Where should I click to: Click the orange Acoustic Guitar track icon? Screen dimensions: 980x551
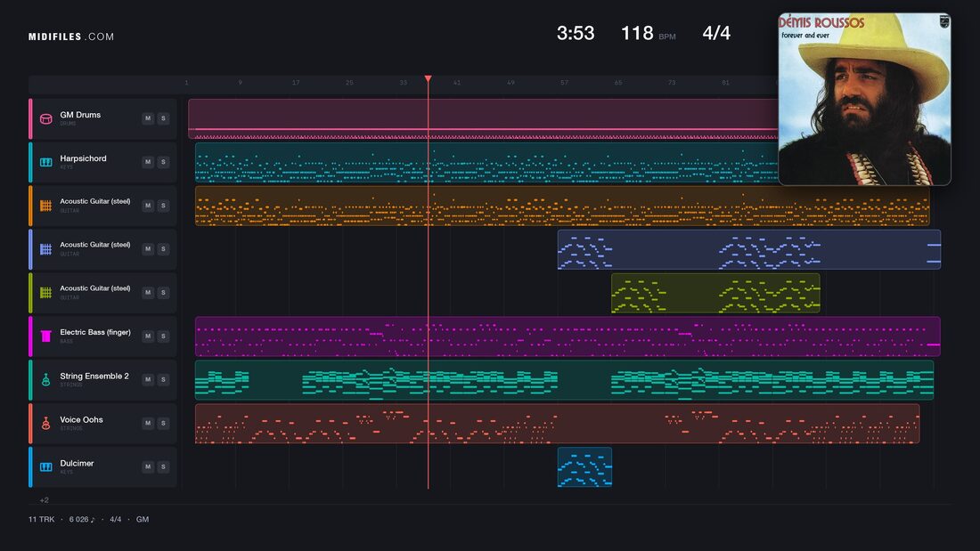[45, 206]
